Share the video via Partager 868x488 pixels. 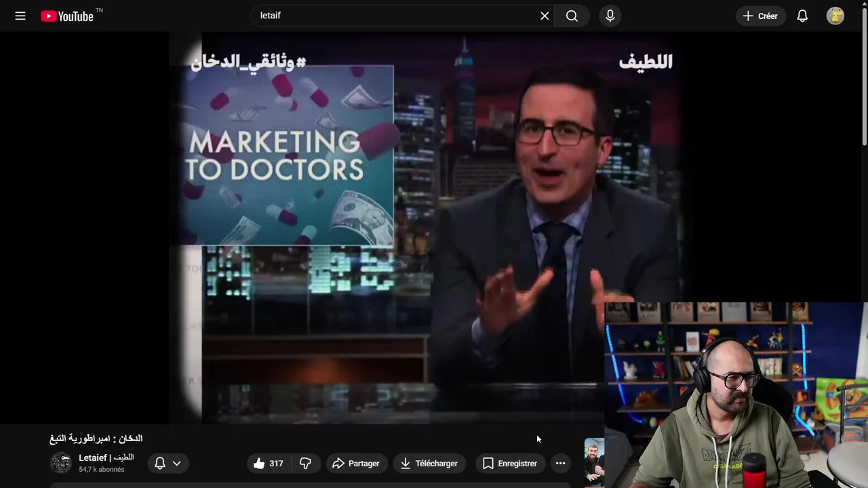pyautogui.click(x=356, y=464)
